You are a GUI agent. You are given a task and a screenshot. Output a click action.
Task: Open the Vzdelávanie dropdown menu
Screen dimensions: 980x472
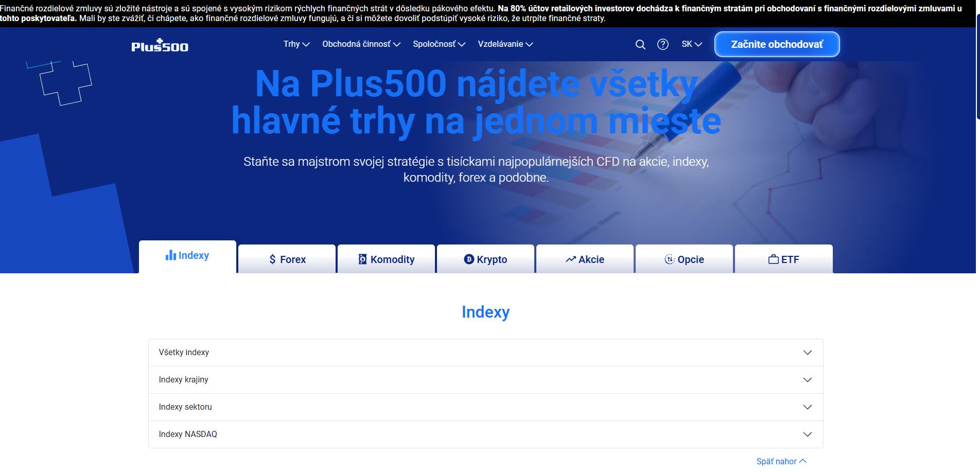[505, 44]
